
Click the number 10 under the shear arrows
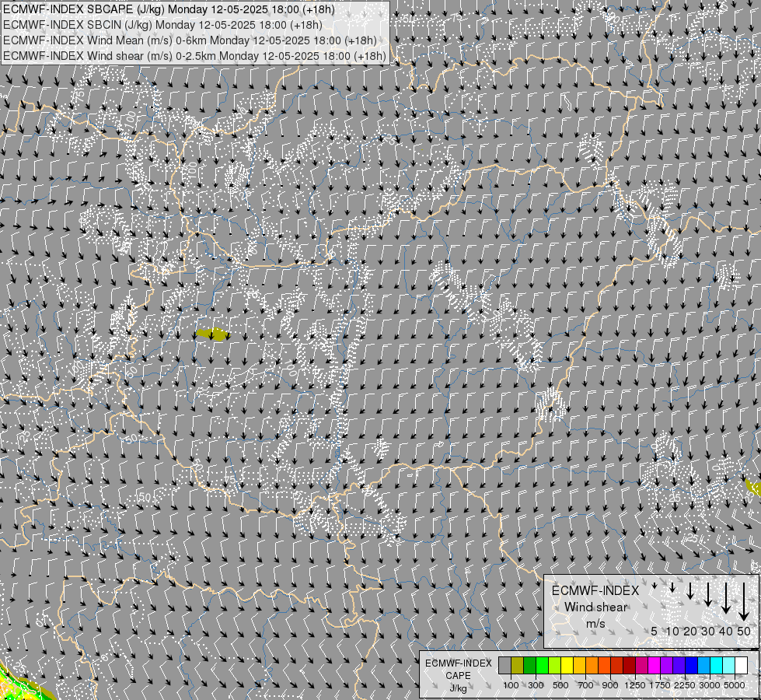pos(672,632)
